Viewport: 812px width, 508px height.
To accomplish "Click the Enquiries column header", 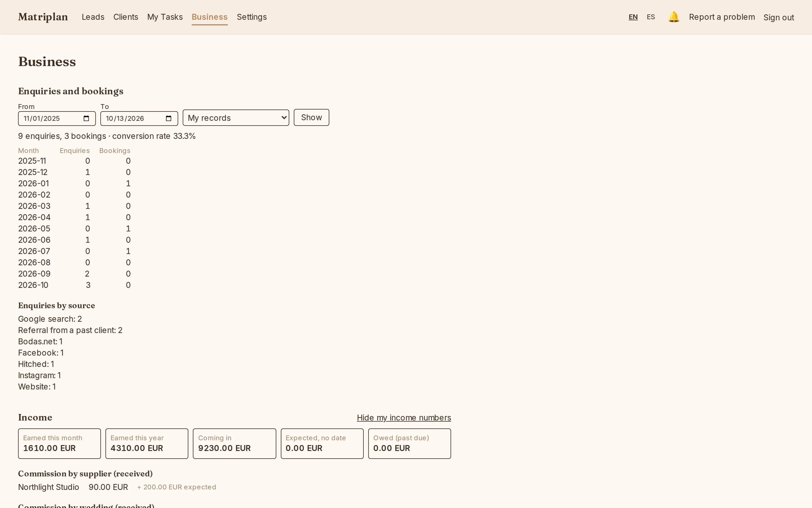I will (74, 150).
